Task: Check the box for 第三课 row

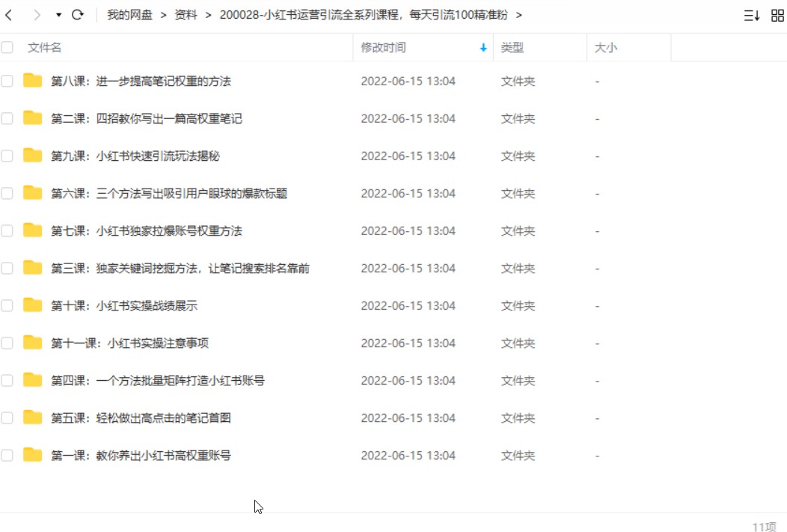Action: (x=7, y=268)
